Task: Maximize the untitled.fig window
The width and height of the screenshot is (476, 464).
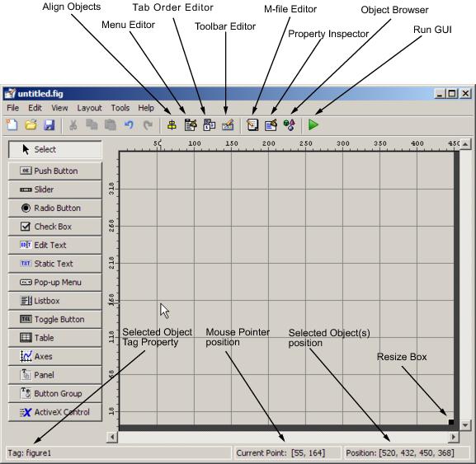Action: 452,94
